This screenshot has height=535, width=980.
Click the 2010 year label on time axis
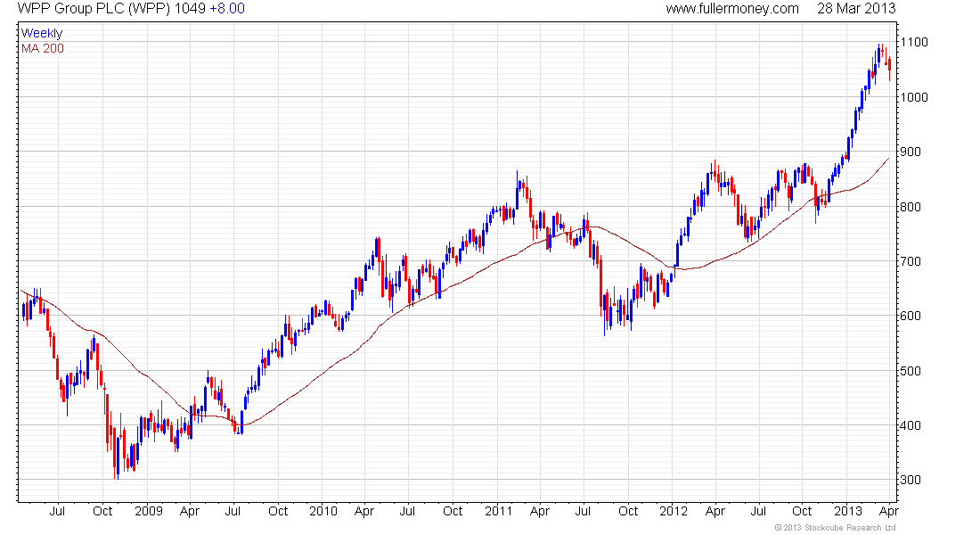click(x=323, y=511)
